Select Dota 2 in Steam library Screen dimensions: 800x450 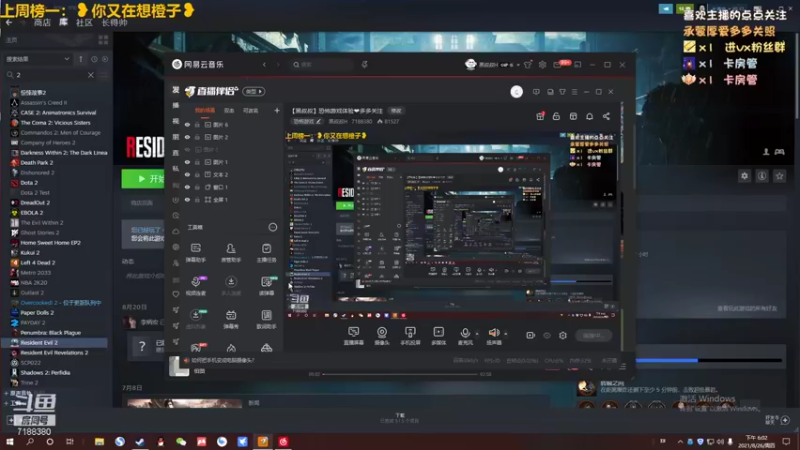29,183
